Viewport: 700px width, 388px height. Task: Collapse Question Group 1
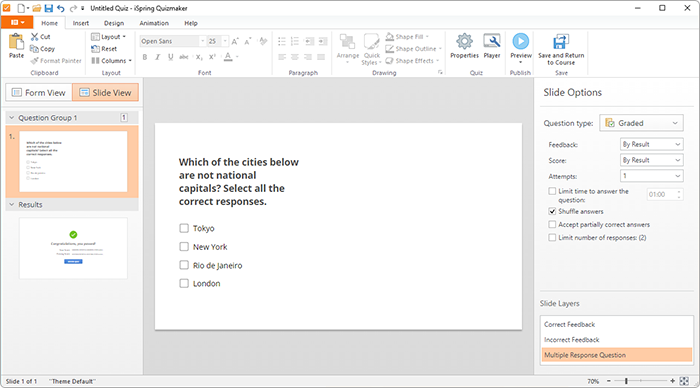12,117
